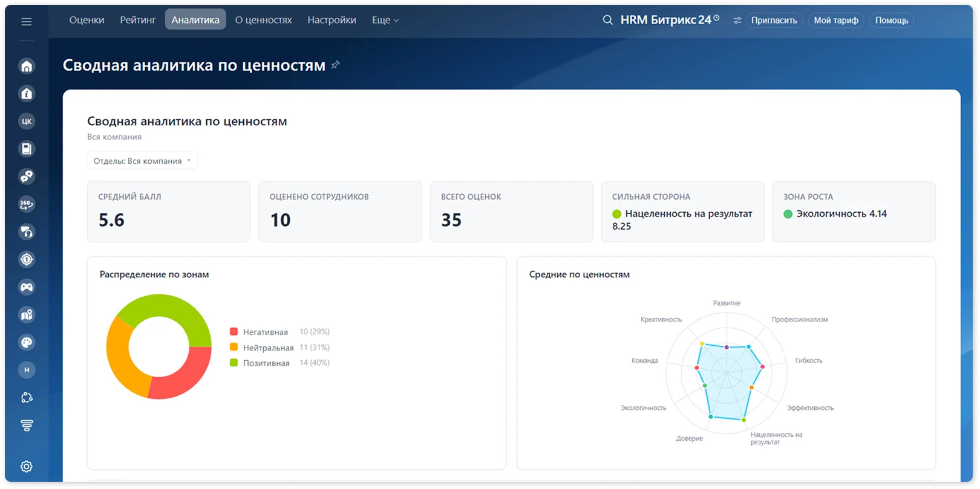Open the settings gear in the sidebar
This screenshot has width=980, height=489.
point(27,467)
